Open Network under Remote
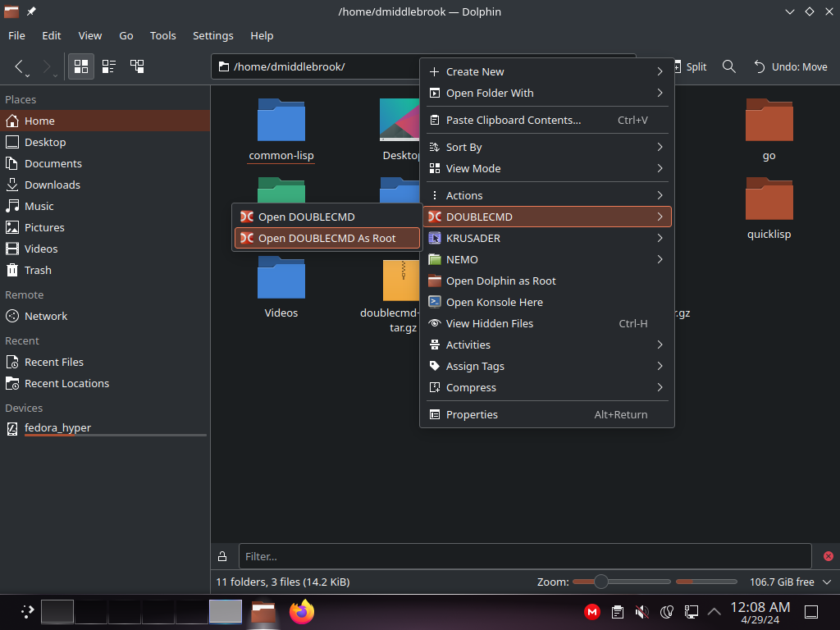Viewport: 840px width, 630px height. coord(105,316)
